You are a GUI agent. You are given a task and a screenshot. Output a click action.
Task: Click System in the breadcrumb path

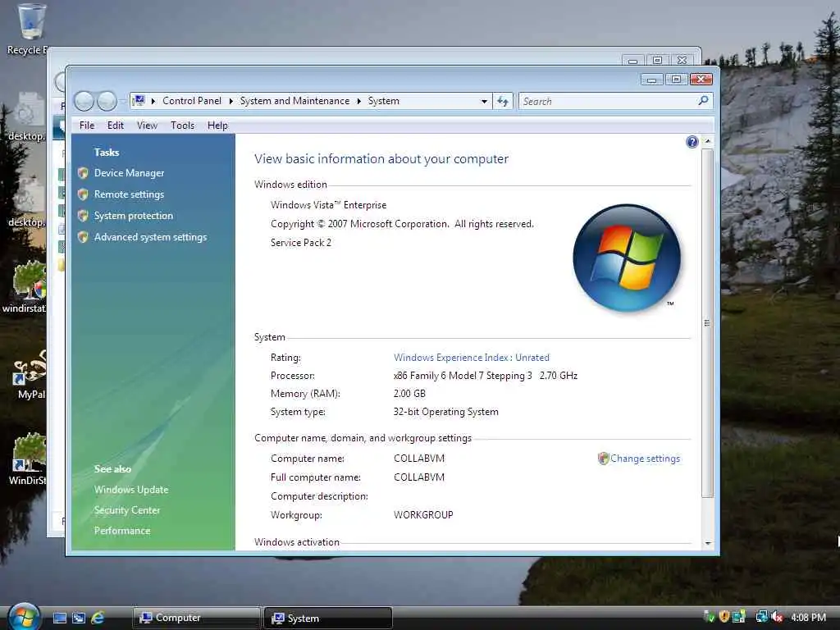click(384, 101)
